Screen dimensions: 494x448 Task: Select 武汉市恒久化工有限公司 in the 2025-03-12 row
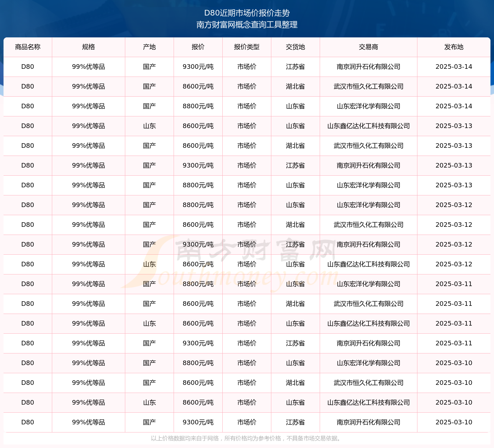[x=368, y=225]
